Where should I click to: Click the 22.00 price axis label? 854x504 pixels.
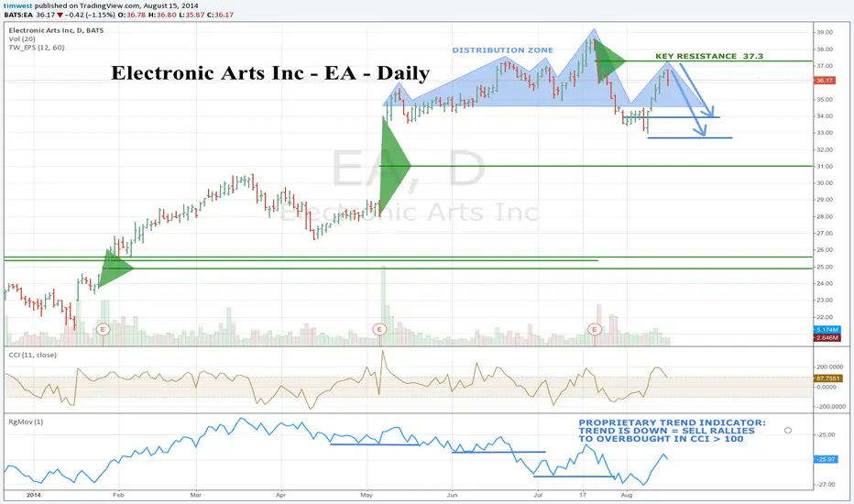825,317
